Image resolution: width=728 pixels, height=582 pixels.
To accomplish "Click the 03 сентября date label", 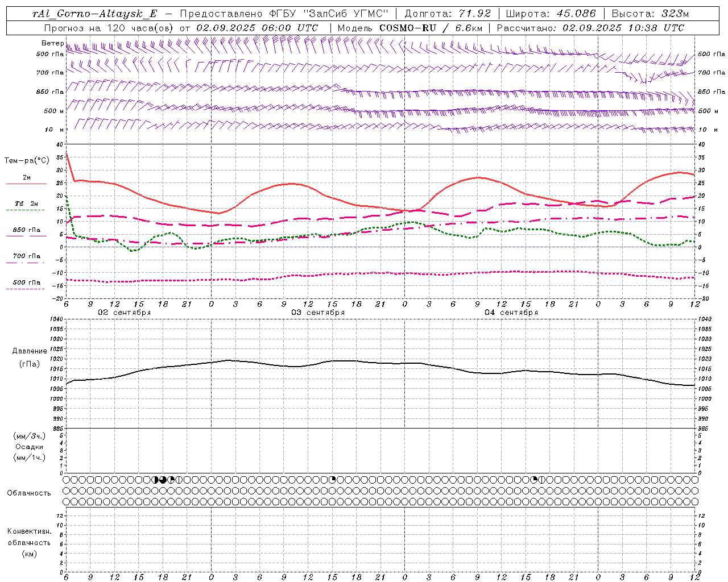I will [318, 313].
